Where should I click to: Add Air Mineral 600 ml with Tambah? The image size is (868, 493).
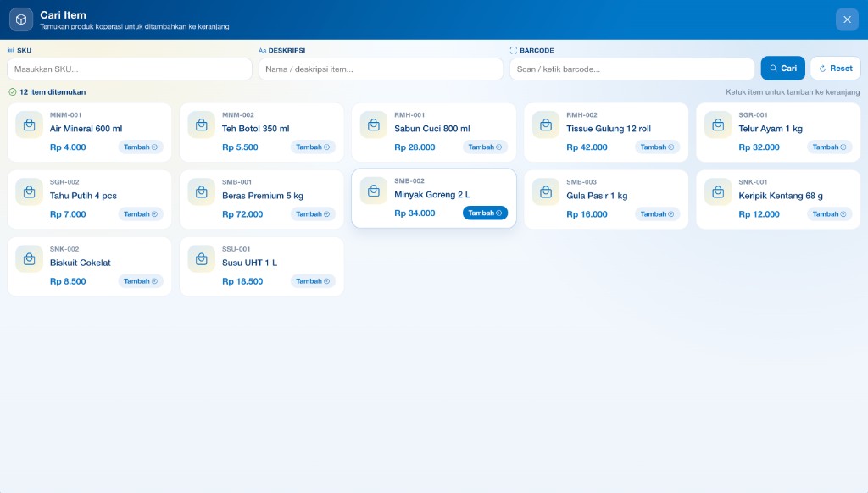point(141,147)
